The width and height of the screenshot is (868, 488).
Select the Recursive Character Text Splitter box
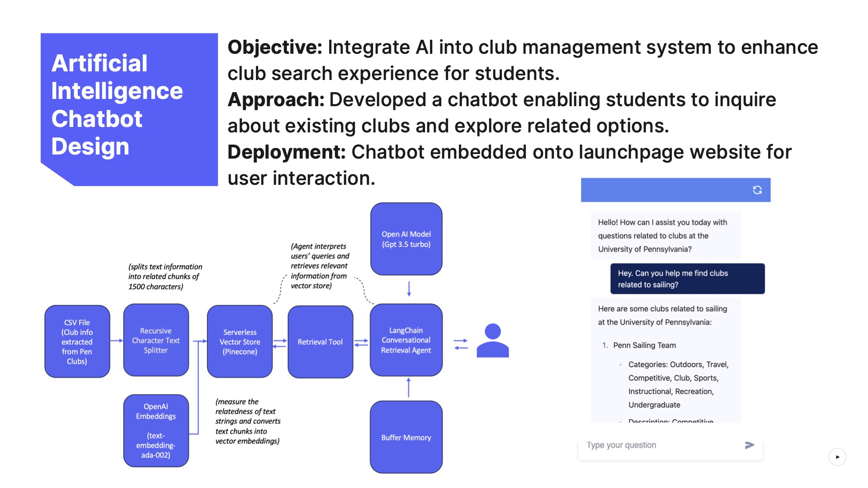coord(156,340)
